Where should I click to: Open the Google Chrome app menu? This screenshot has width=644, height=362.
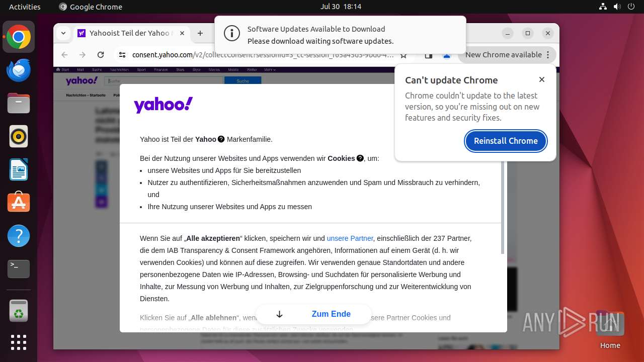tap(91, 7)
